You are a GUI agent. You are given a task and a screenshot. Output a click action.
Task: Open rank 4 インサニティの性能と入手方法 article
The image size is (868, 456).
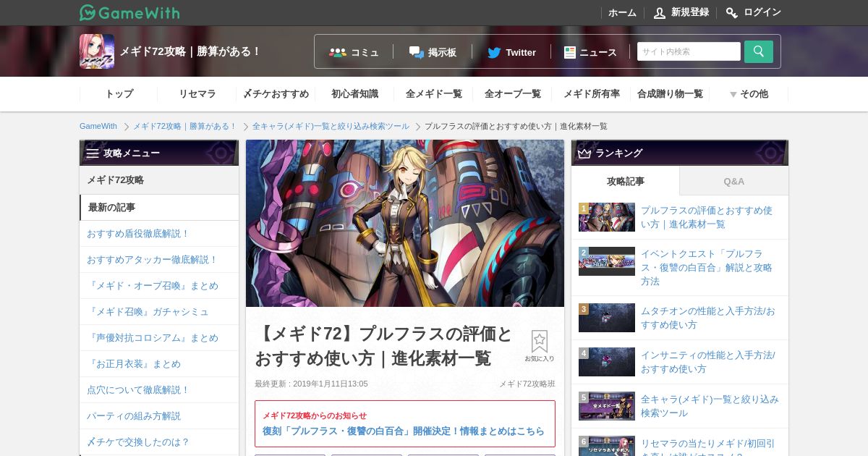point(708,362)
